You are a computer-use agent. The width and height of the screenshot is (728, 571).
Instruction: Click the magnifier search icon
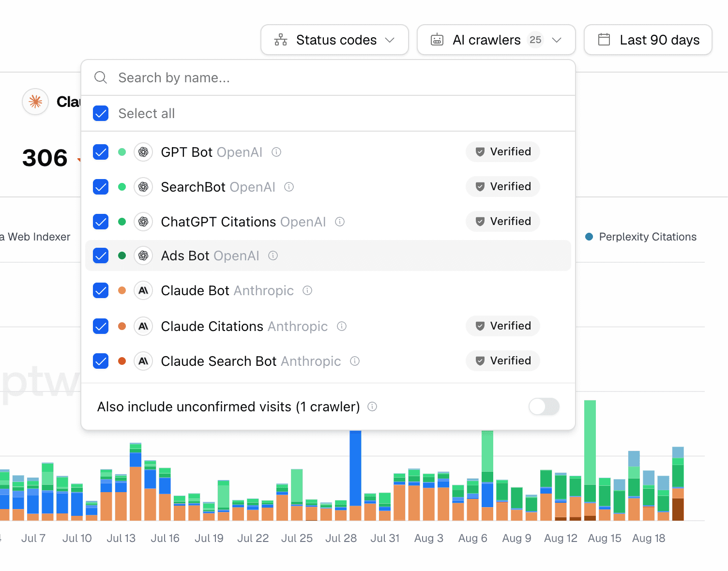tap(101, 77)
